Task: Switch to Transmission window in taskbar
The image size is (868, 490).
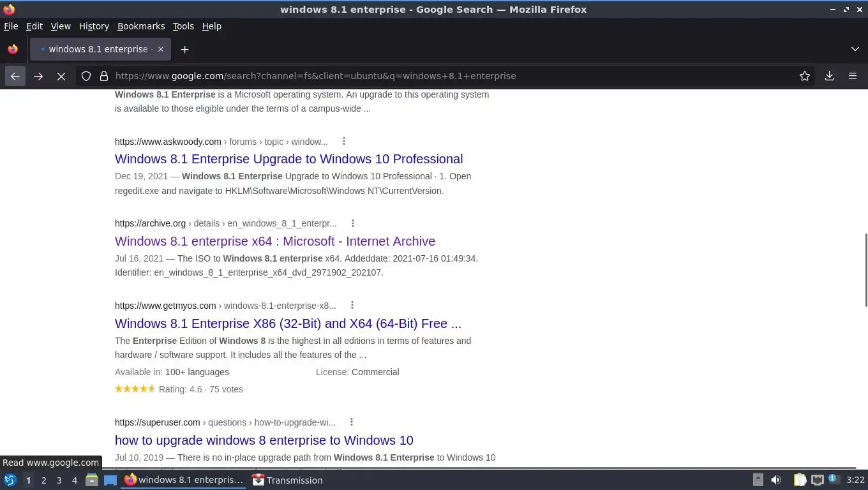Action: tap(288, 480)
